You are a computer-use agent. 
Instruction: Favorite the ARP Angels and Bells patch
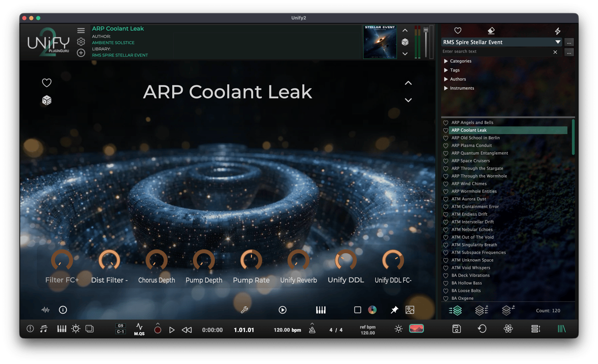pyautogui.click(x=446, y=123)
